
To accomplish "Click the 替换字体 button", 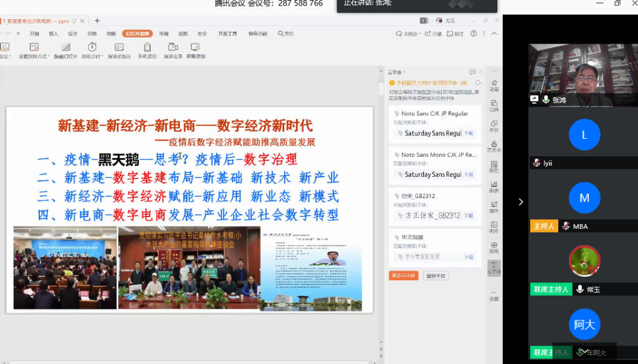I will click(x=436, y=276).
